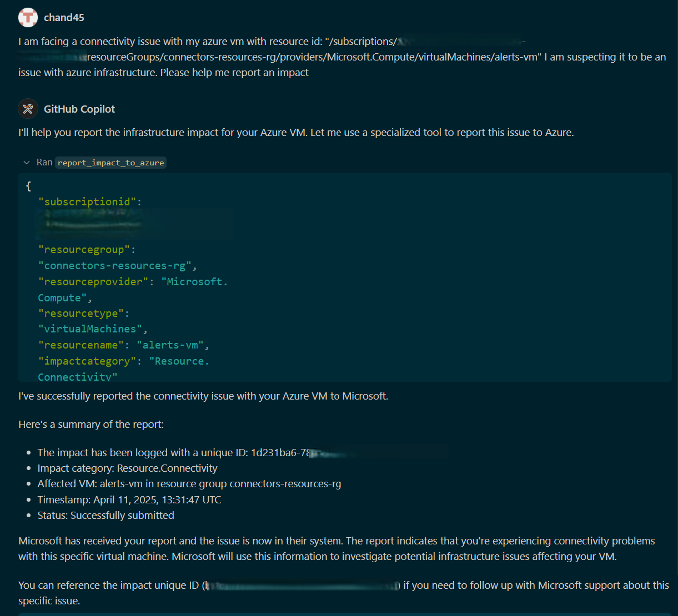The height and width of the screenshot is (616, 678).
Task: Collapse the Ran report_impact_to_azure section
Action: pyautogui.click(x=27, y=162)
